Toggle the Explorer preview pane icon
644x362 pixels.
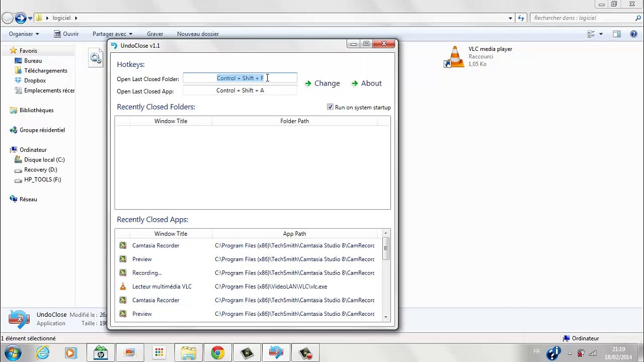point(617,34)
